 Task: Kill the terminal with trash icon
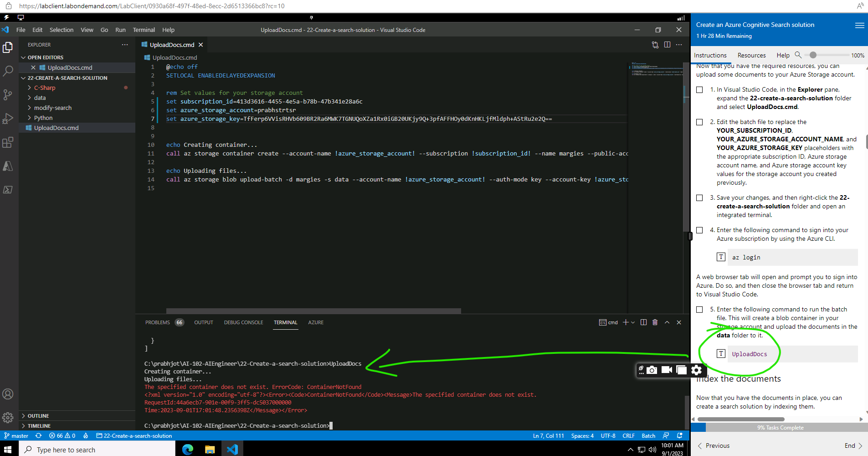[655, 322]
